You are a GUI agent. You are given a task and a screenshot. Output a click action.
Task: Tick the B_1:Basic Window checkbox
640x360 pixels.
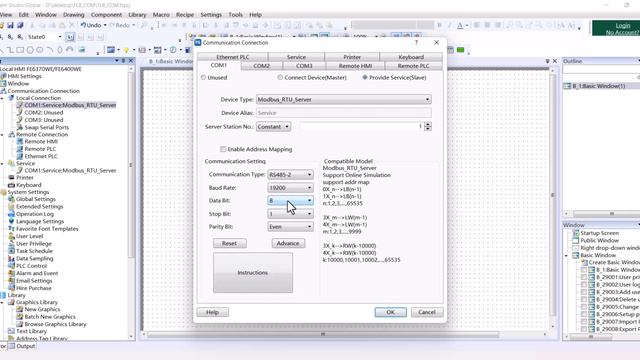point(584,270)
